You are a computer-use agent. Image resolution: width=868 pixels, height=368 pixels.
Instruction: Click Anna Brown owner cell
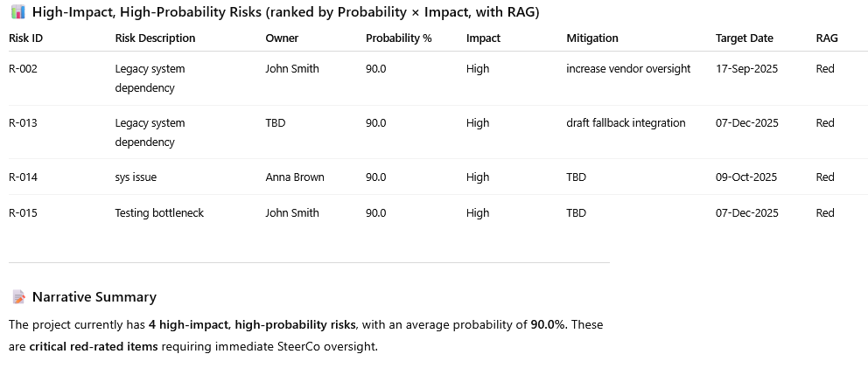coord(295,177)
